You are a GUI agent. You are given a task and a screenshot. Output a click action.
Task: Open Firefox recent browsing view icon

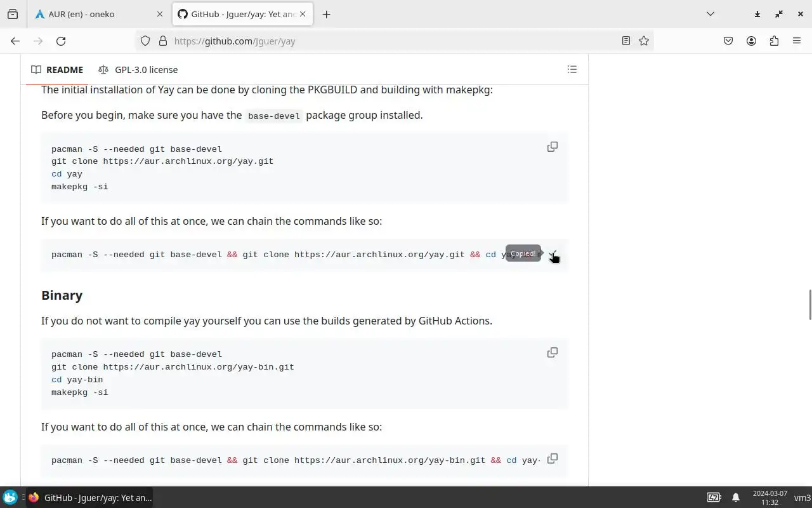click(x=13, y=14)
